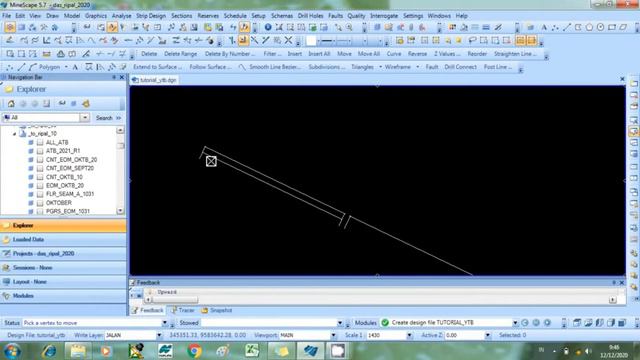Check the ATB_2021_R1 checkbox
This screenshot has width=640, height=360.
click(40, 151)
